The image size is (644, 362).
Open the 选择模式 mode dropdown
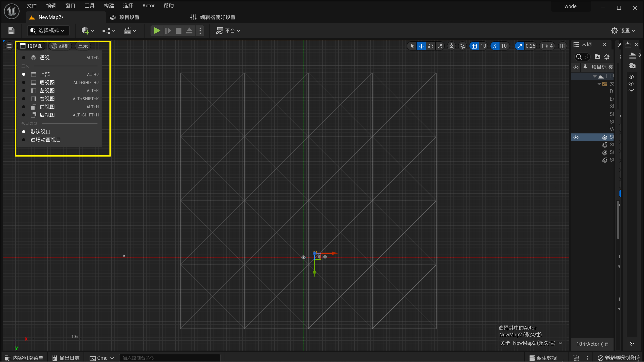point(48,31)
